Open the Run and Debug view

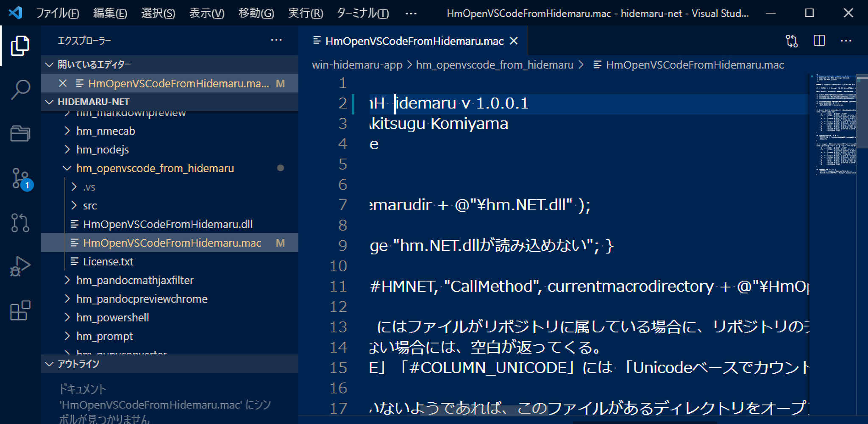[x=20, y=266]
